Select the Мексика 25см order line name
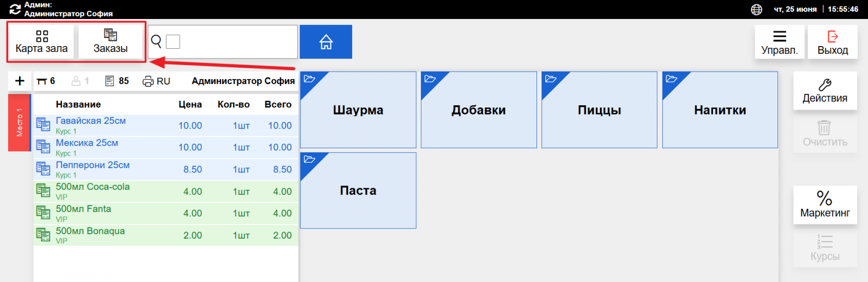Image resolution: width=868 pixels, height=282 pixels. 87,143
